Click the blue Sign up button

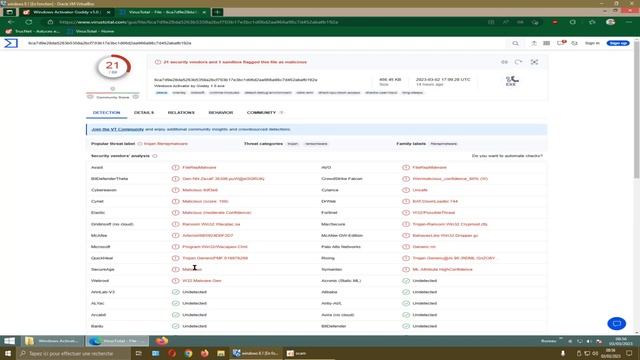click(x=618, y=43)
